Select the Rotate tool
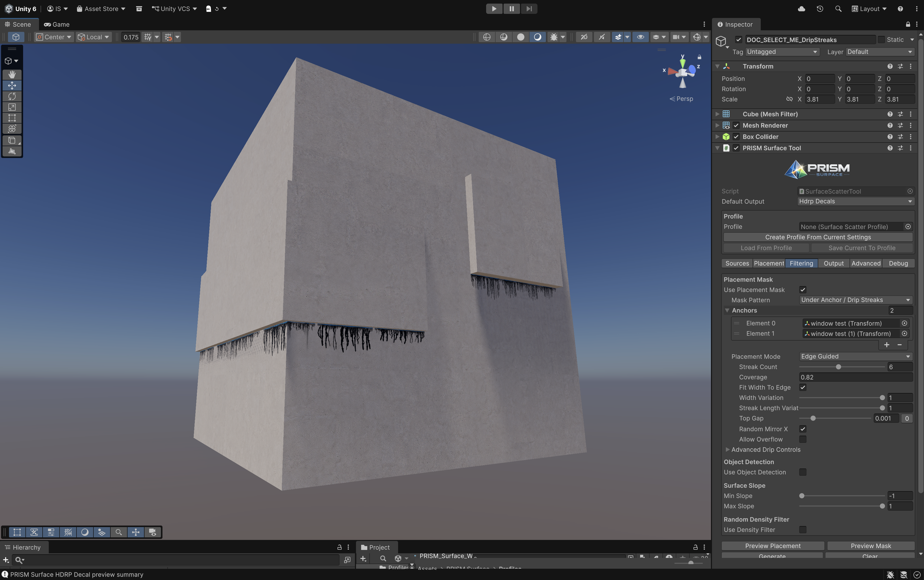 click(x=12, y=96)
